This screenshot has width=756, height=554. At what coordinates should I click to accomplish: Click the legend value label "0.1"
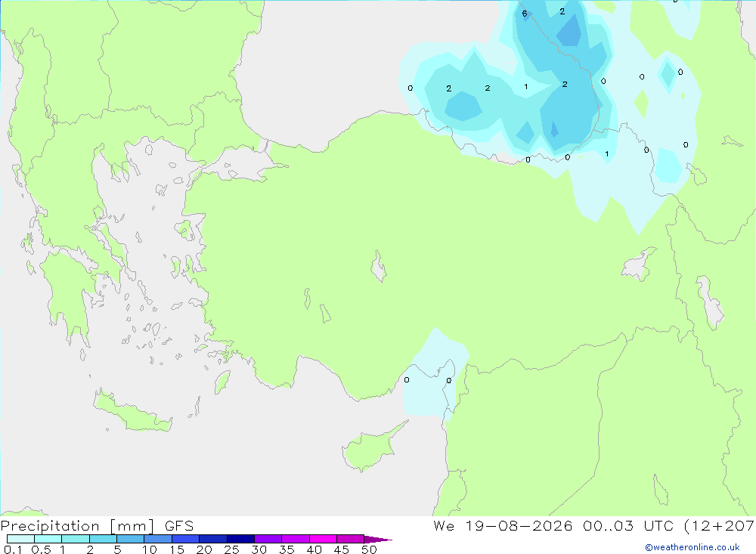coord(13,549)
